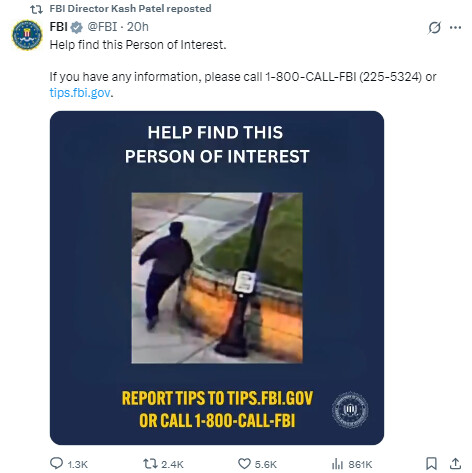472x473 pixels.
Task: Share the post via upload icon
Action: click(x=455, y=463)
